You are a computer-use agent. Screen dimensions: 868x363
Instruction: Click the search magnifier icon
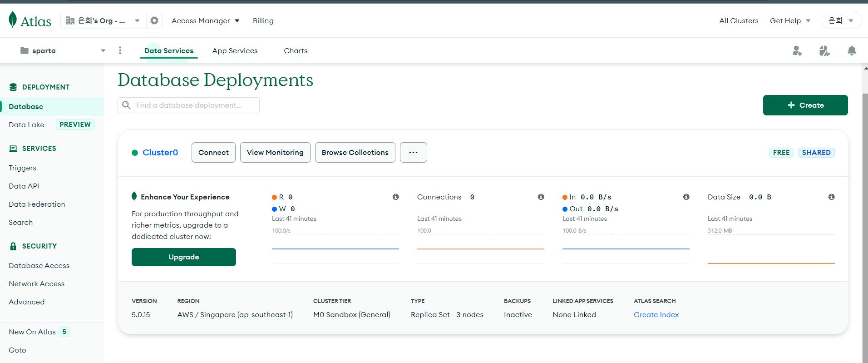127,105
